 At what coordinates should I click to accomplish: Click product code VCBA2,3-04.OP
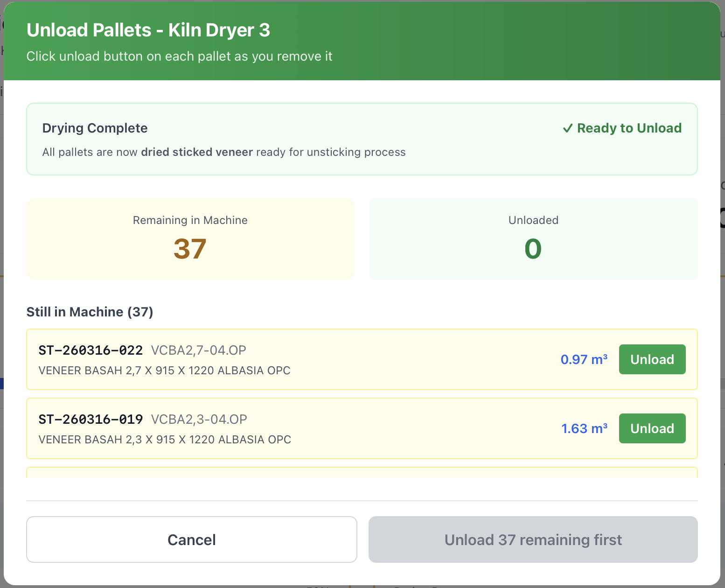[199, 419]
